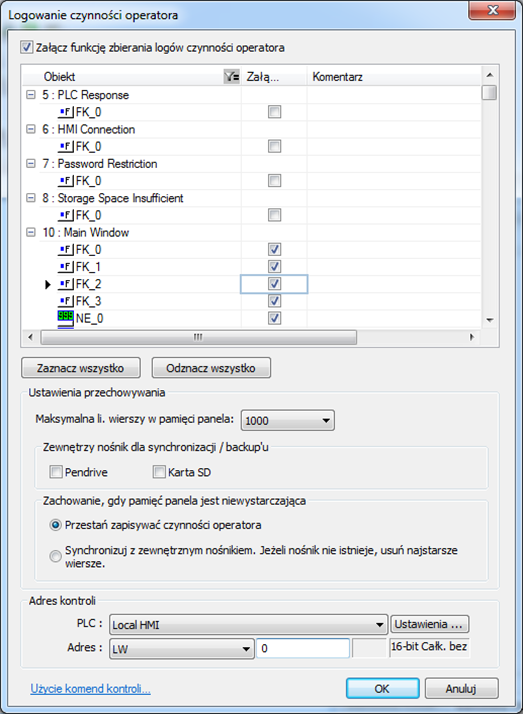Check the FK_0 box under HMI Connection
523x714 pixels.
[274, 146]
